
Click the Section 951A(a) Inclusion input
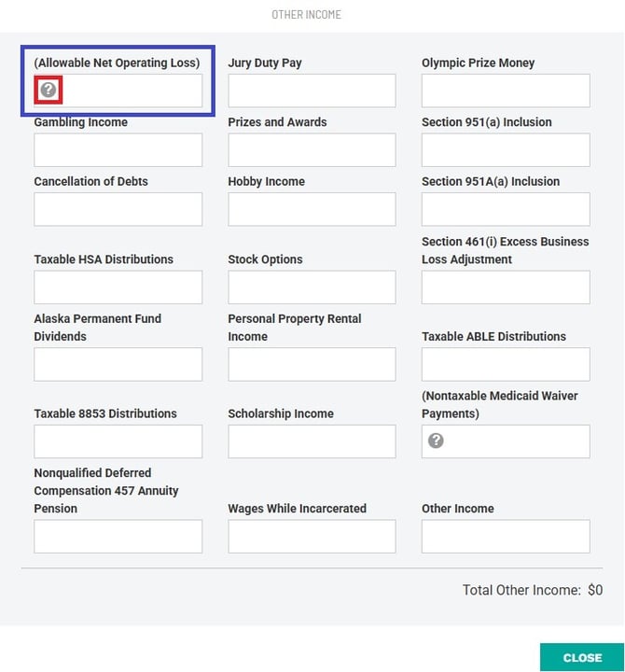click(506, 209)
